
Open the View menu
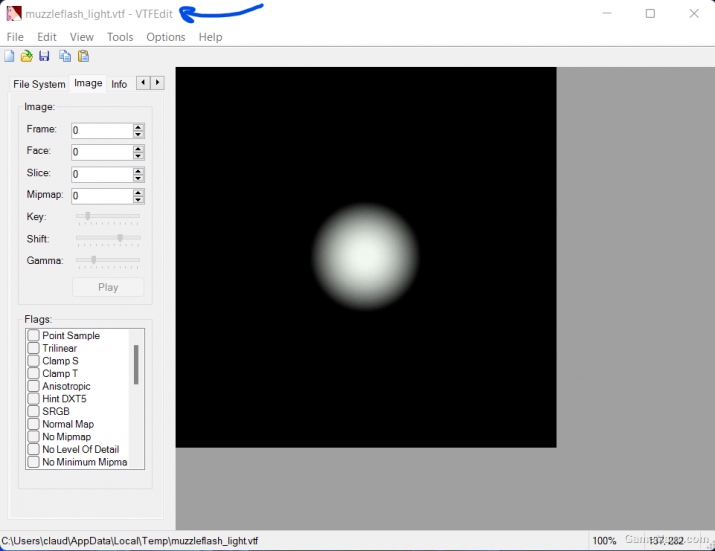coord(82,37)
